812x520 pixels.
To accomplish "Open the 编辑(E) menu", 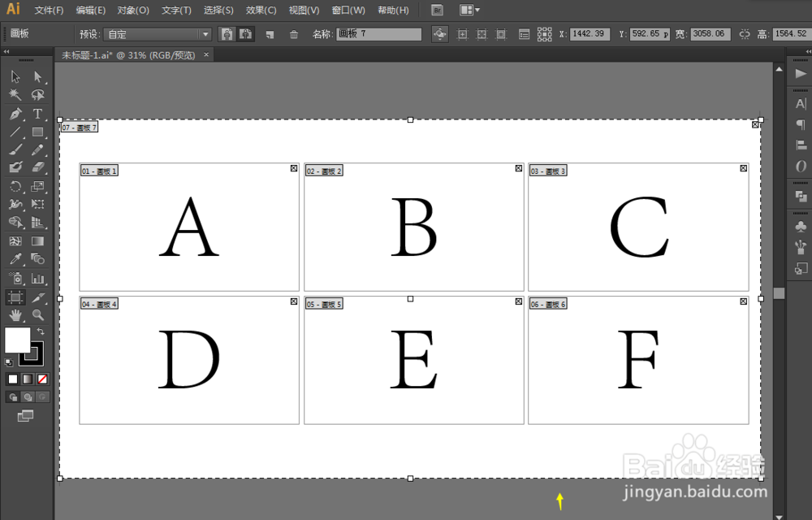I will point(91,11).
